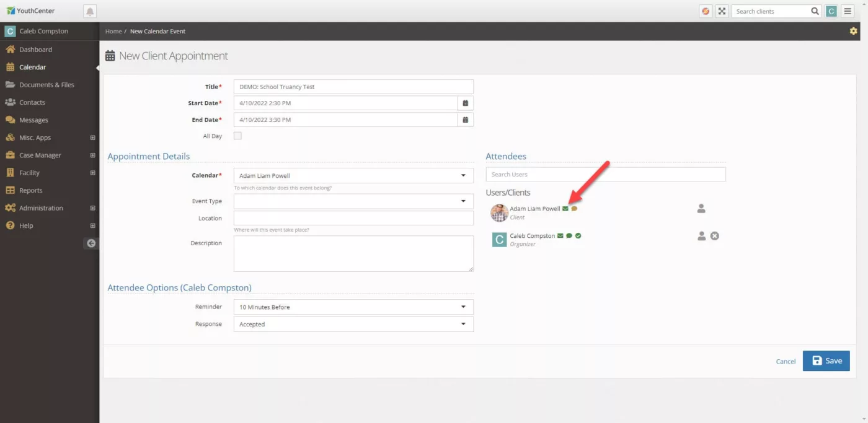Click the Description text area
868x423 pixels.
(x=353, y=253)
